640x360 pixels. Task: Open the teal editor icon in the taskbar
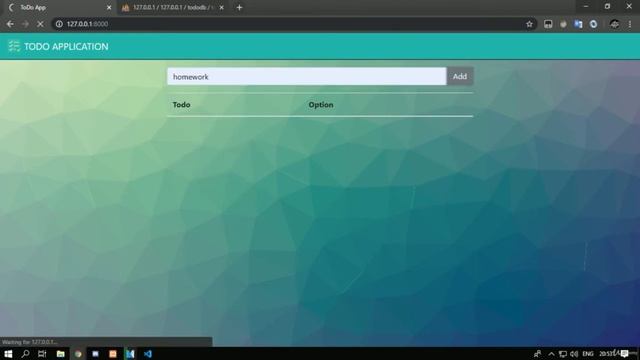click(130, 354)
